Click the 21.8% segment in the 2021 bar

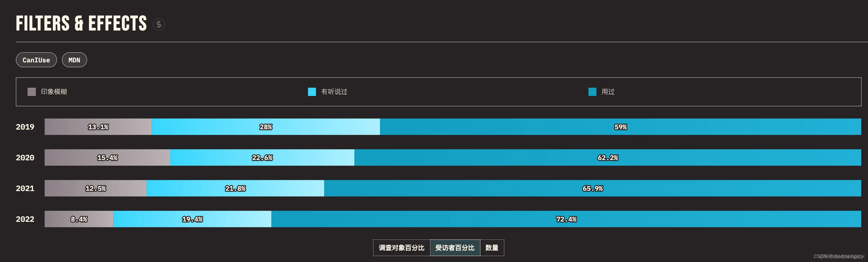pos(235,188)
